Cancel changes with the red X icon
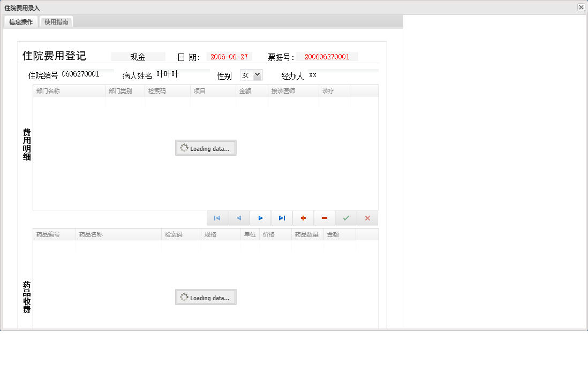The height and width of the screenshot is (381, 588). pyautogui.click(x=367, y=218)
